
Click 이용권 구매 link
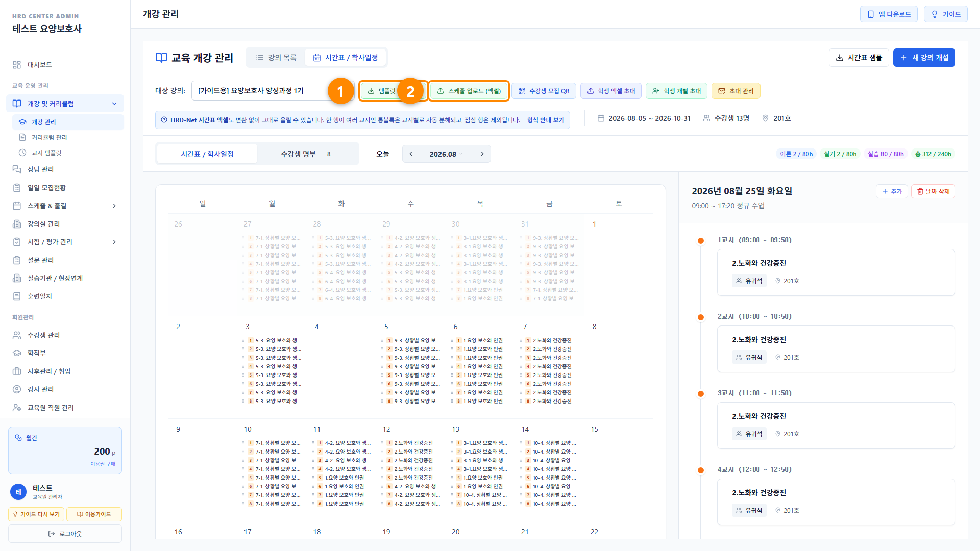click(x=103, y=464)
